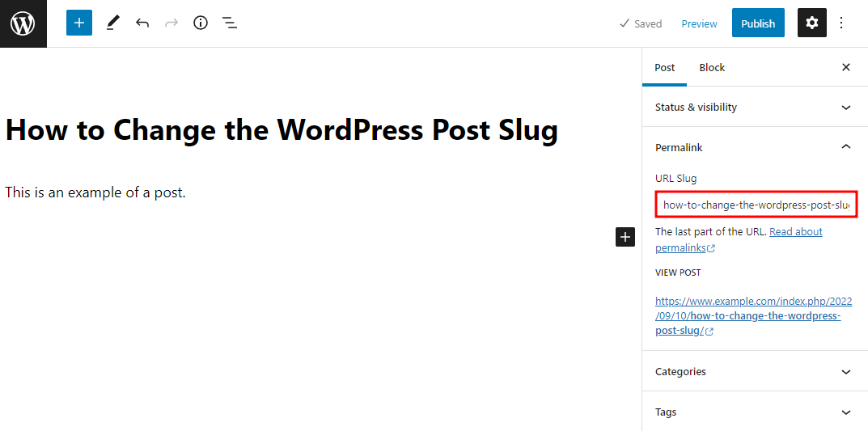868x431 pixels.
Task: Select the Tools pencil icon
Action: (x=112, y=23)
